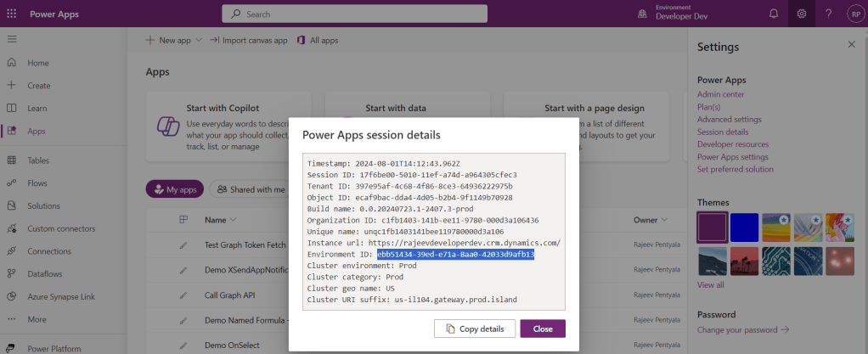This screenshot has height=354, width=868.
Task: Click the edit pencil beside Call Graph API
Action: pos(183,296)
